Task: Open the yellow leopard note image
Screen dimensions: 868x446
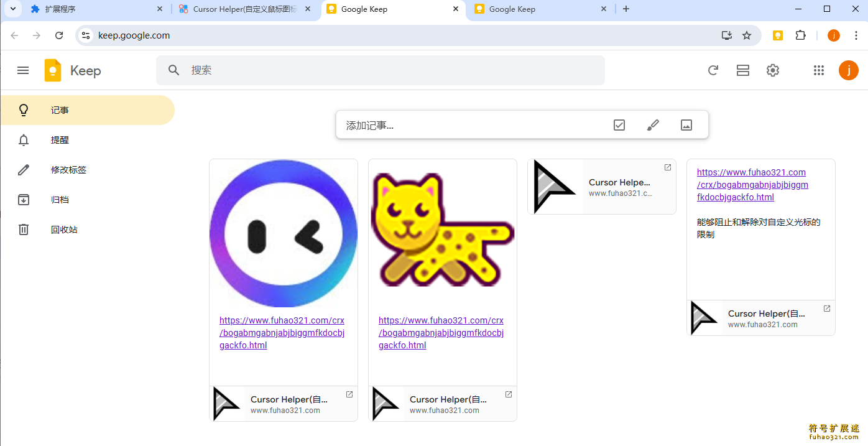Action: tap(443, 233)
